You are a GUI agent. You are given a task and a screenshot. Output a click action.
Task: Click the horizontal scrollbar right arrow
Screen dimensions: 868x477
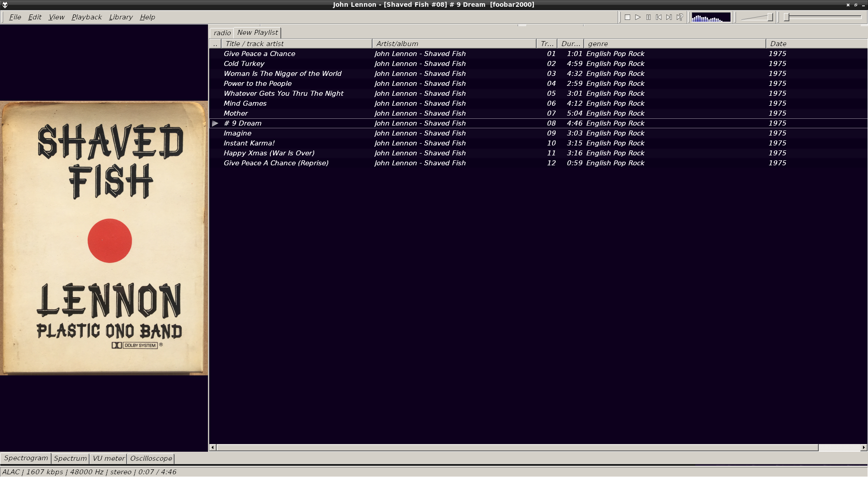tap(863, 448)
